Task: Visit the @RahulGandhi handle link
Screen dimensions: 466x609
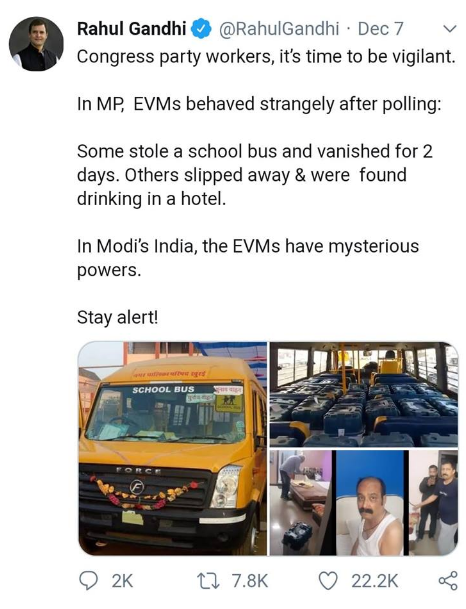Action: 279,29
